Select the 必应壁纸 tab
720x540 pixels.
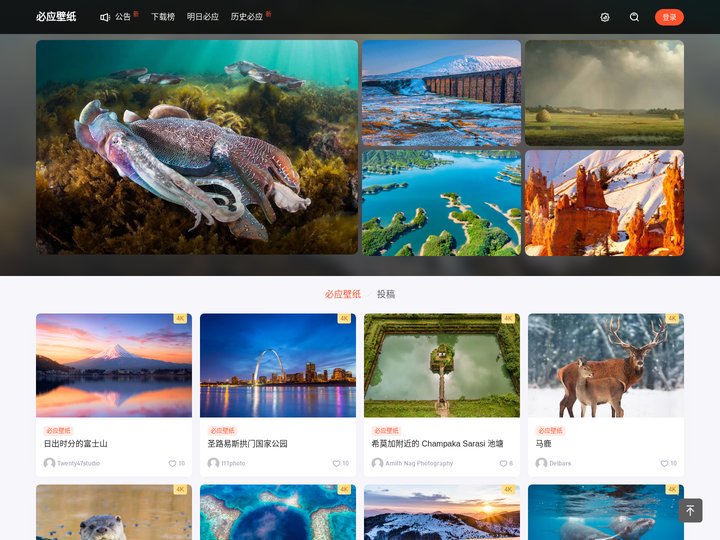(x=343, y=294)
